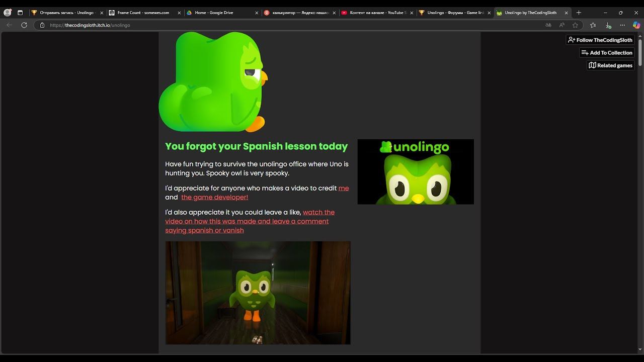
Task: Click the Follow TheCodingSloth button
Action: pos(600,40)
